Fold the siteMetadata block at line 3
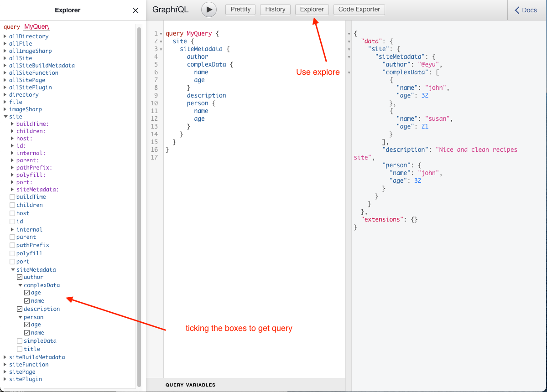Image resolution: width=547 pixels, height=392 pixels. click(x=161, y=50)
